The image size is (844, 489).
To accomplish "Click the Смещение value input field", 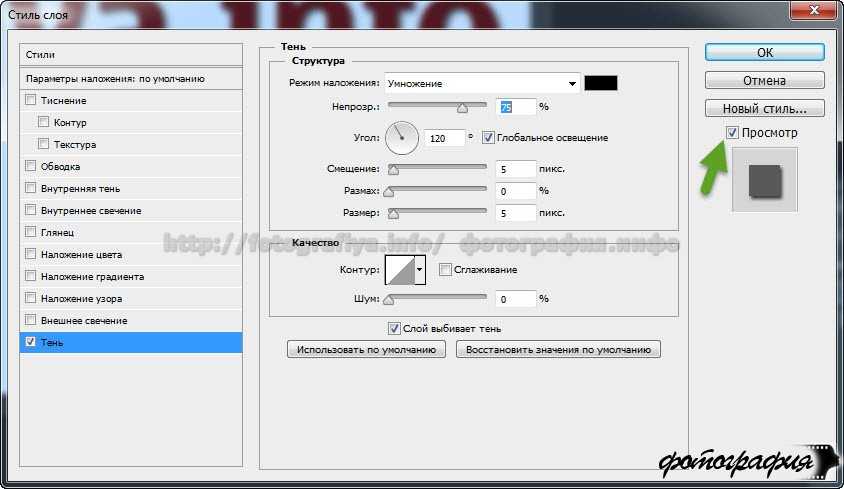I will point(516,169).
